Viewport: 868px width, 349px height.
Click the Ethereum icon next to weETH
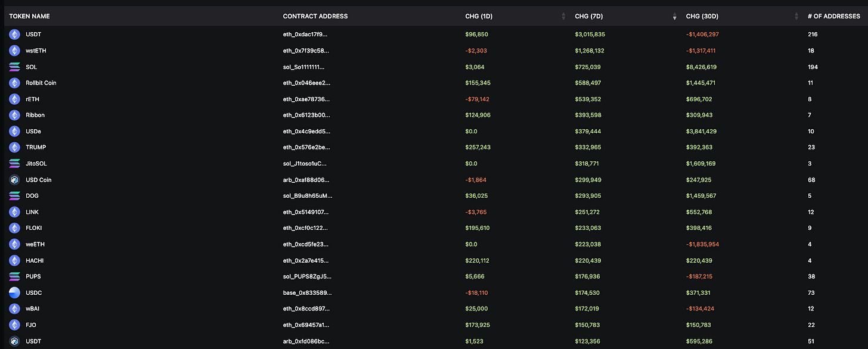coord(14,244)
